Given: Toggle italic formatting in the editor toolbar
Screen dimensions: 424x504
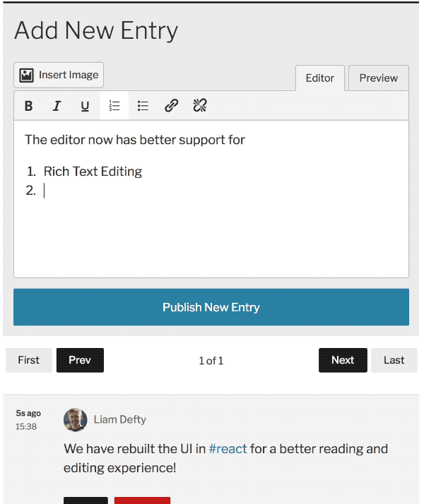Looking at the screenshot, I should click(57, 106).
